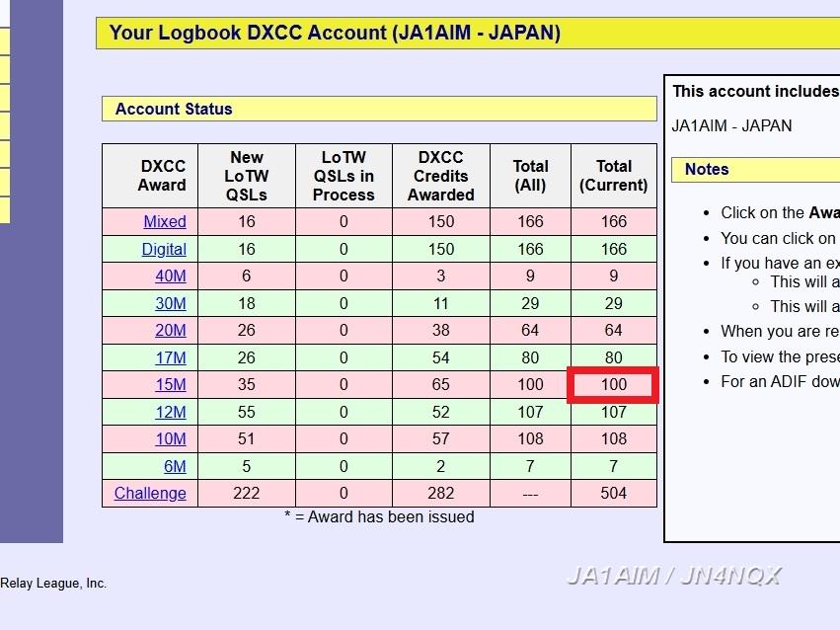Open the Mixed award link

pyautogui.click(x=164, y=222)
